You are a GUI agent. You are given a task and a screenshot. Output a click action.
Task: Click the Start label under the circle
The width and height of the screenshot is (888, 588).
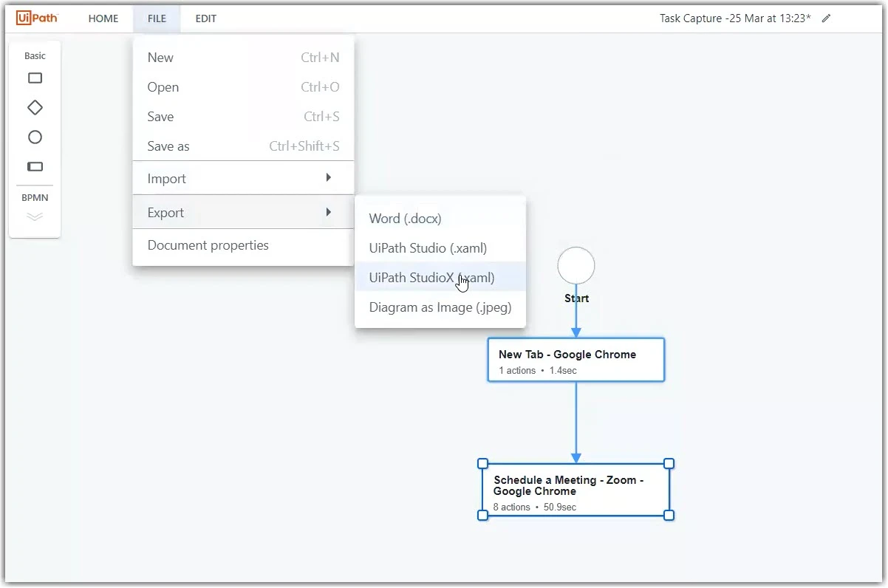pyautogui.click(x=576, y=298)
